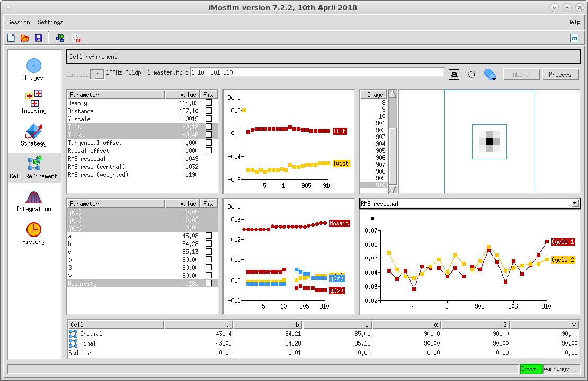Toggle the Fix checkbox for Mosaicity

pyautogui.click(x=209, y=284)
